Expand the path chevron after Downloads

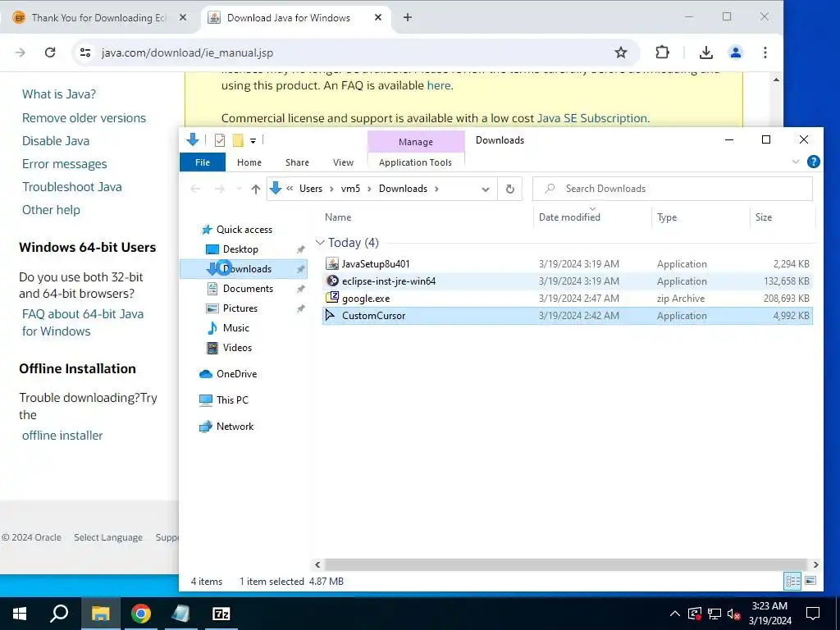[x=436, y=189]
